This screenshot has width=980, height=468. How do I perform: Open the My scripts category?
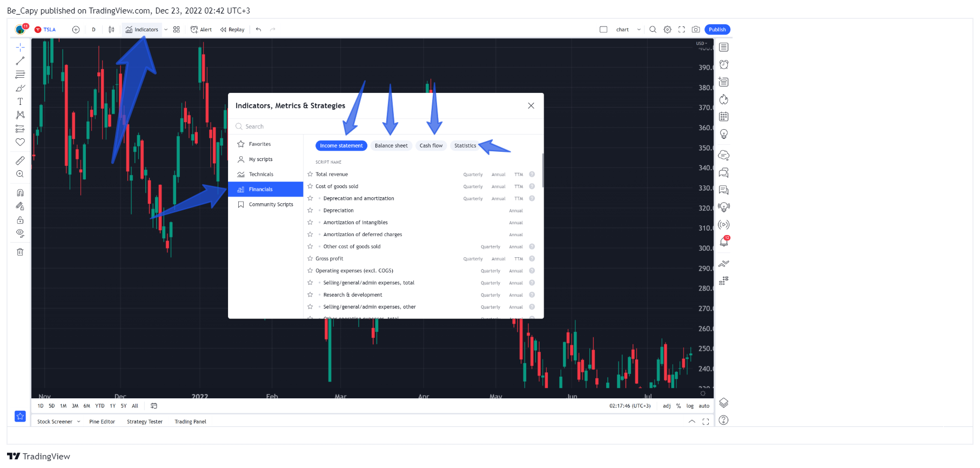point(265,159)
